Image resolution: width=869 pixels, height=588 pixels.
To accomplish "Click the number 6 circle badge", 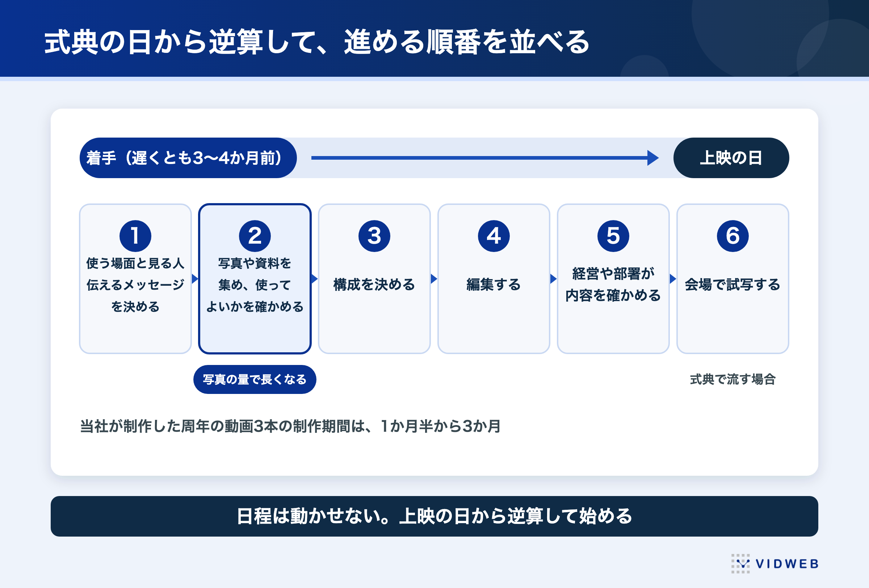I will click(x=732, y=236).
